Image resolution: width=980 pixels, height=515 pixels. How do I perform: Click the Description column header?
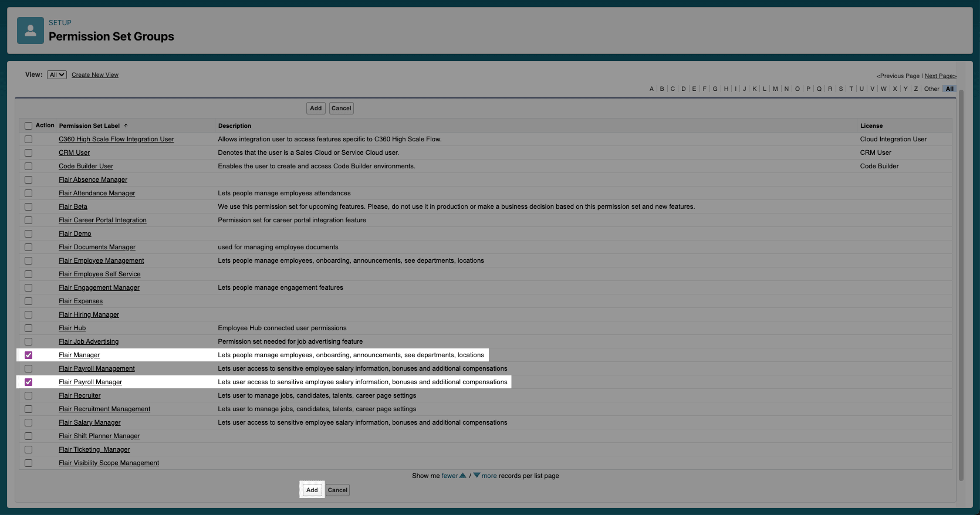[235, 126]
